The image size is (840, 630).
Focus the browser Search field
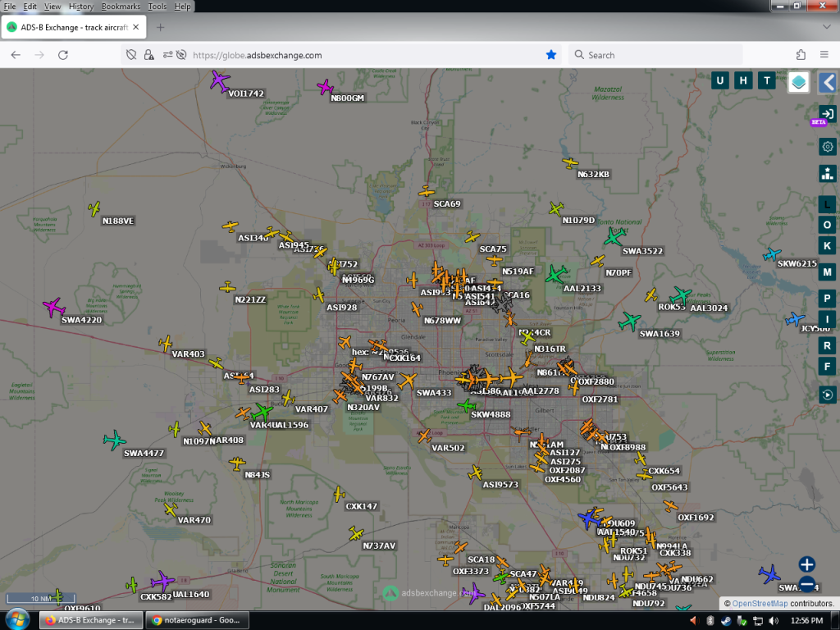coord(655,55)
